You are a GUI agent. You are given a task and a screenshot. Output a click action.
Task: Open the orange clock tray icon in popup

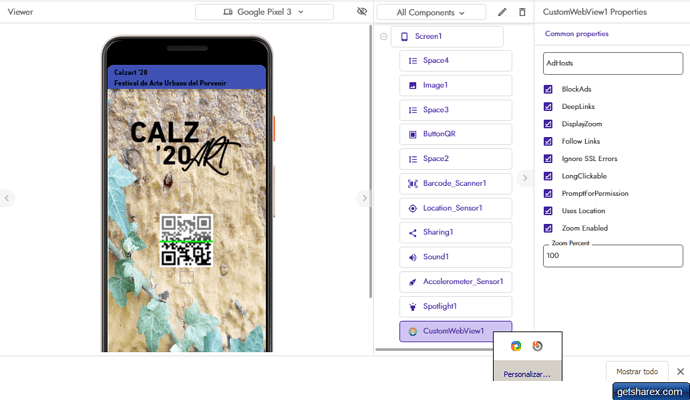(x=537, y=346)
